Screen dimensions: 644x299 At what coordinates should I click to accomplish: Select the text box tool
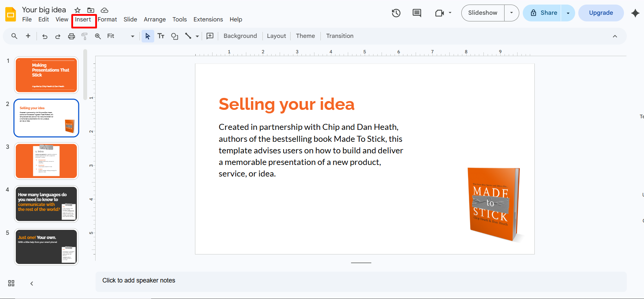161,36
